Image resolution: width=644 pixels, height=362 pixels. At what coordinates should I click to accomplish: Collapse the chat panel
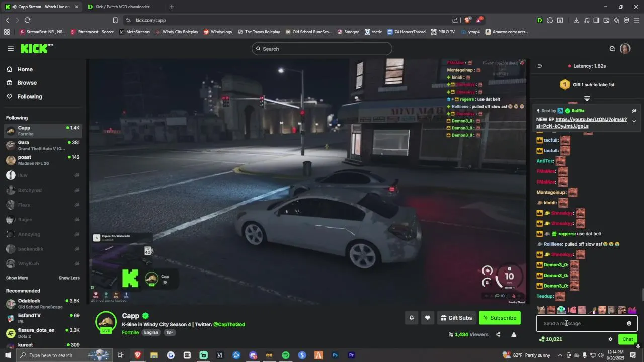pyautogui.click(x=540, y=66)
